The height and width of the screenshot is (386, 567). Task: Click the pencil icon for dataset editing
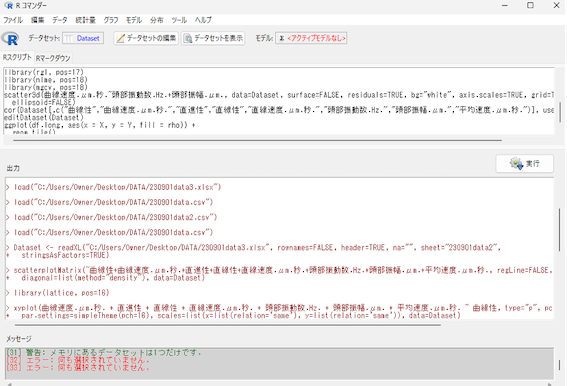point(121,38)
